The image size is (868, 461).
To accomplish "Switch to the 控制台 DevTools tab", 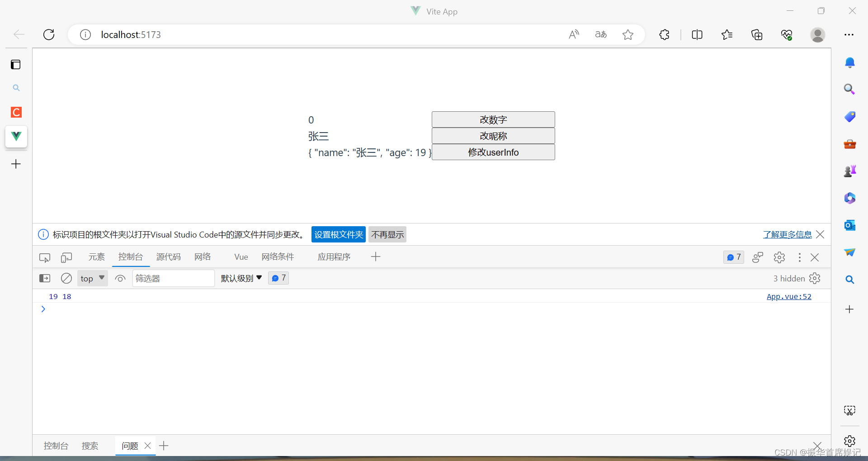I will (x=131, y=257).
